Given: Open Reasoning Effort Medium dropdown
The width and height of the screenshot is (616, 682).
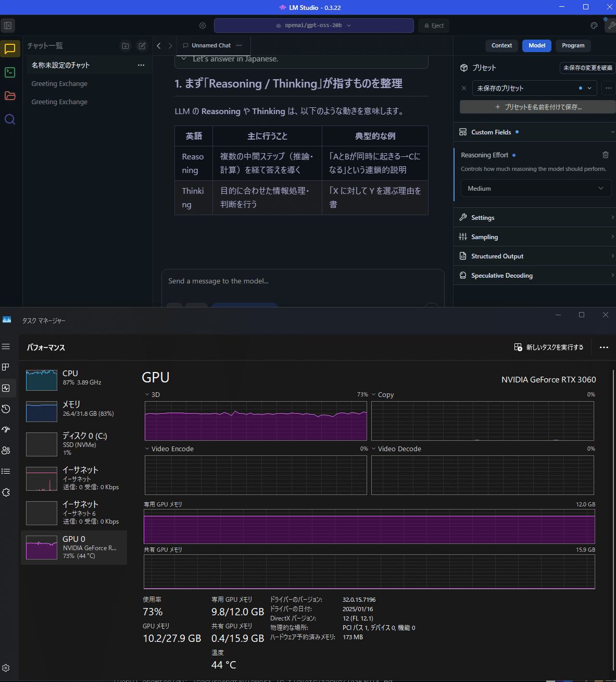Looking at the screenshot, I should (x=536, y=189).
